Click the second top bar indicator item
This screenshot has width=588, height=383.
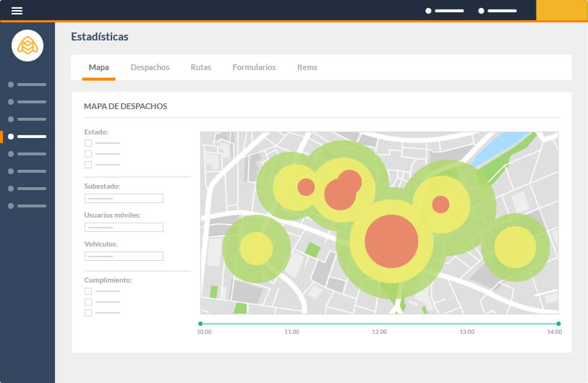coord(498,11)
